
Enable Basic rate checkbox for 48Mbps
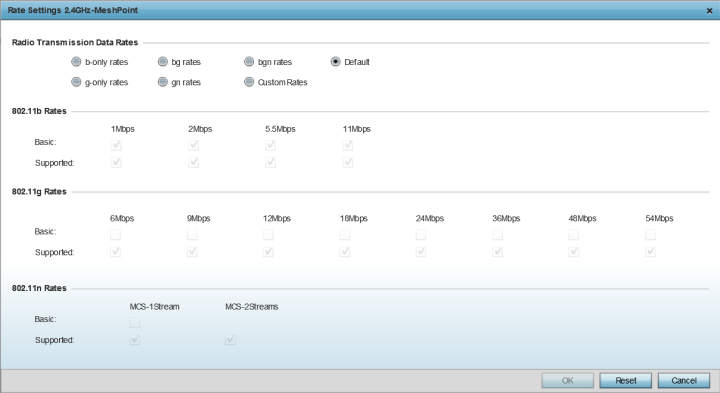click(x=574, y=235)
